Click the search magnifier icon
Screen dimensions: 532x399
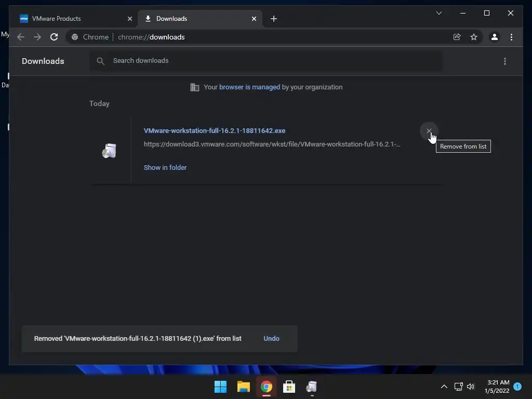point(100,61)
